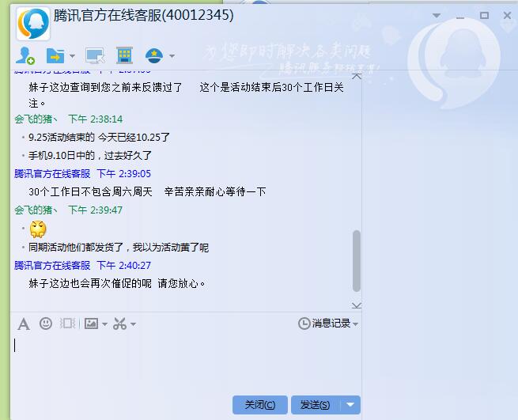This screenshot has height=420, width=518.
Task: Click the chat history scrollbar thumb
Action: [x=356, y=261]
